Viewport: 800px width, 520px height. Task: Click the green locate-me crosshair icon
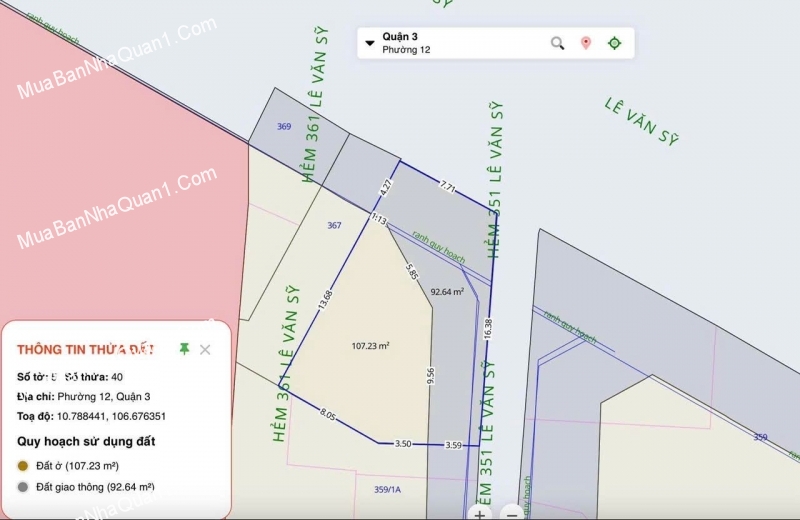pyautogui.click(x=615, y=43)
